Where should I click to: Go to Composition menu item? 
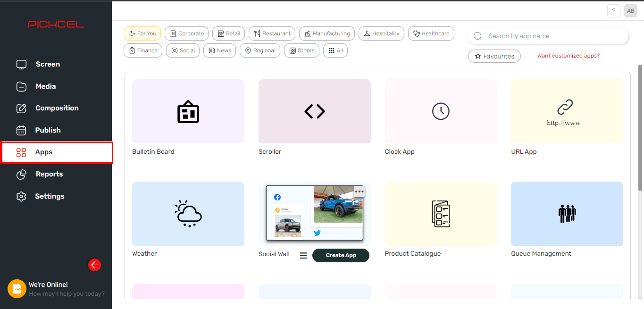coord(56,109)
